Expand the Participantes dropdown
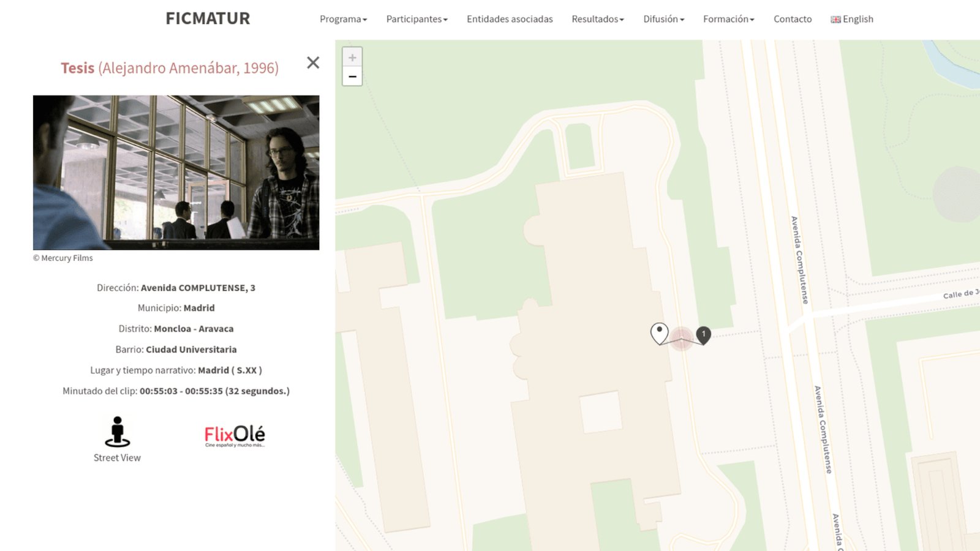The width and height of the screenshot is (980, 551). coord(417,19)
